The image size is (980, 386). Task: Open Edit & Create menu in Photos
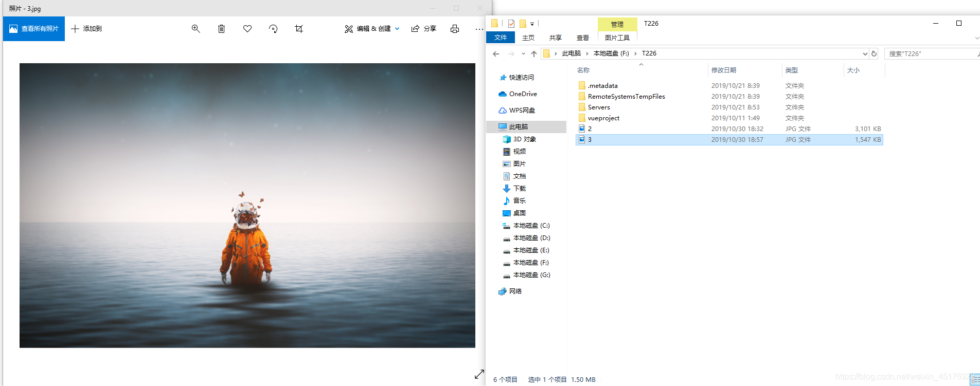[x=372, y=29]
